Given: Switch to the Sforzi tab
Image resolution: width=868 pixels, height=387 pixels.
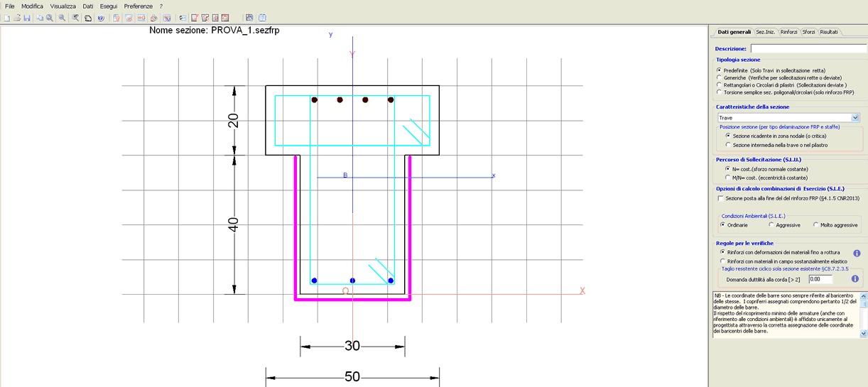Looking at the screenshot, I should tap(808, 32).
